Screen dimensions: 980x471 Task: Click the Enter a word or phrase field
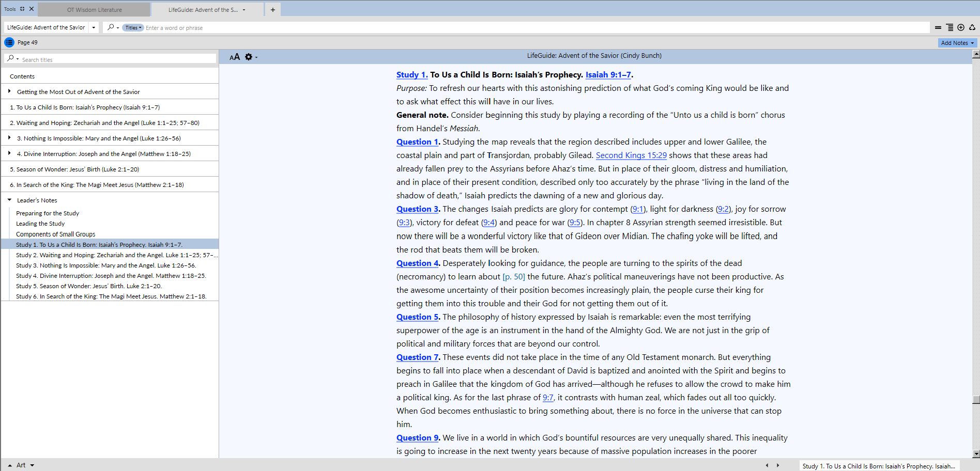[537, 28]
